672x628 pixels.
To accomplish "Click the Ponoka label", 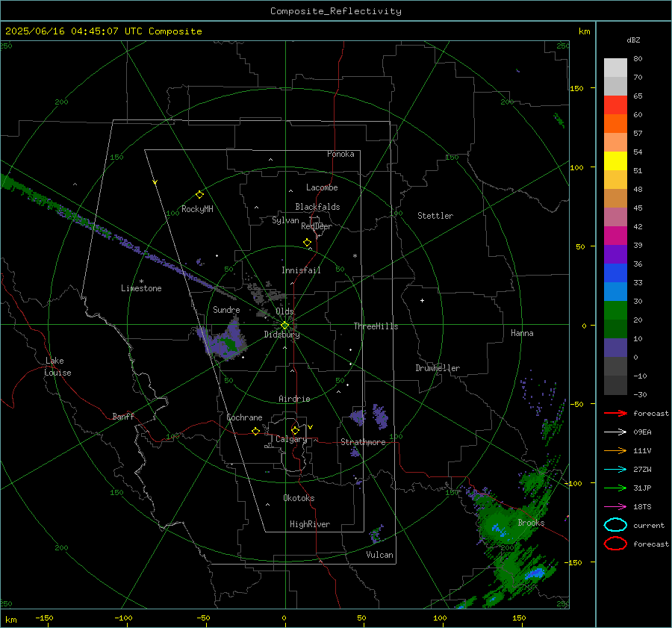I will click(340, 154).
